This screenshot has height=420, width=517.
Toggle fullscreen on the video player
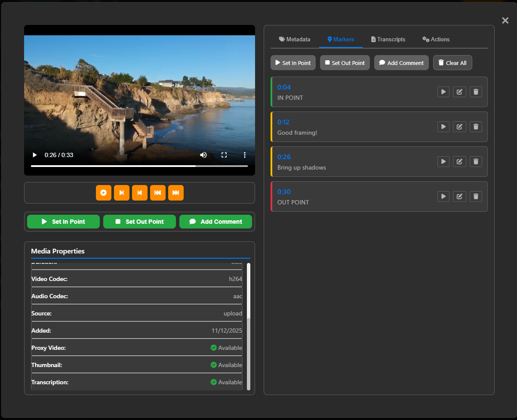224,155
